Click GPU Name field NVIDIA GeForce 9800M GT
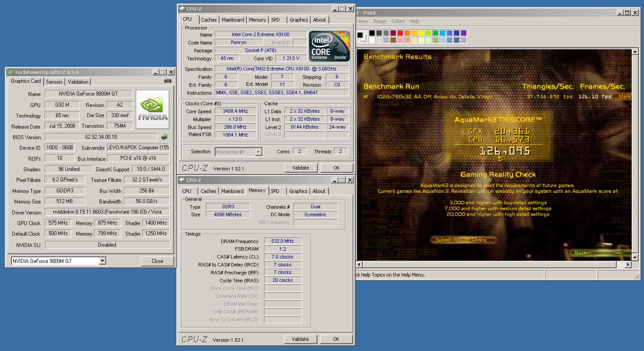The image size is (644, 351). (89, 94)
